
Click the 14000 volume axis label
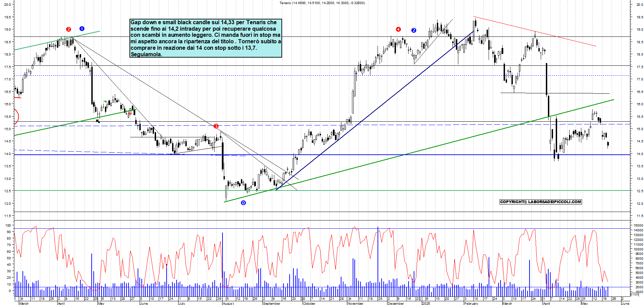638,230
